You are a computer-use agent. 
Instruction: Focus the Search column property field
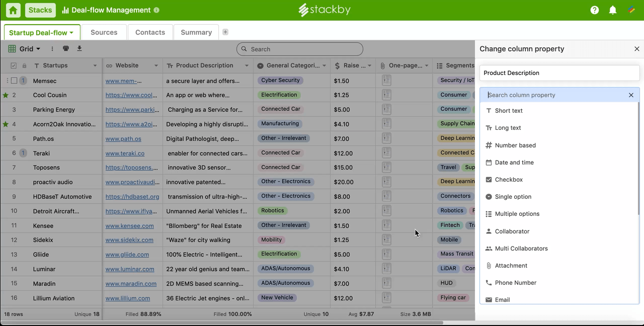[x=556, y=95]
